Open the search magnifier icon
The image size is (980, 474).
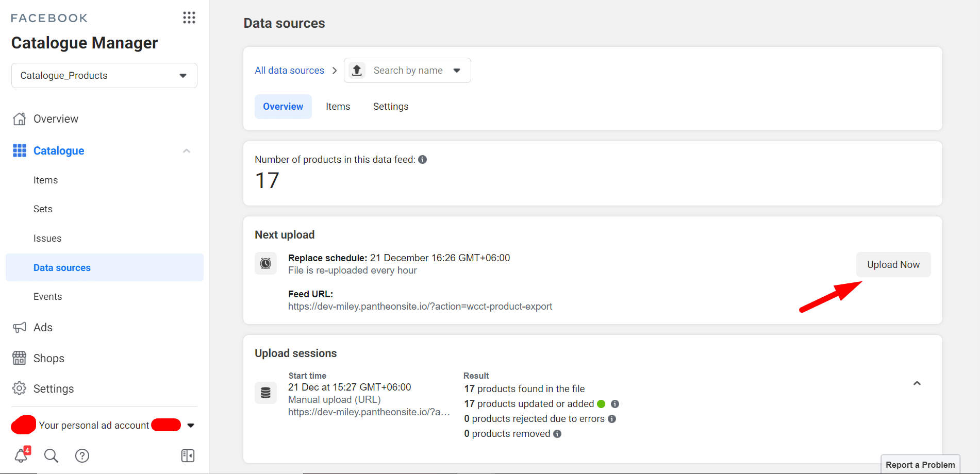click(x=51, y=455)
